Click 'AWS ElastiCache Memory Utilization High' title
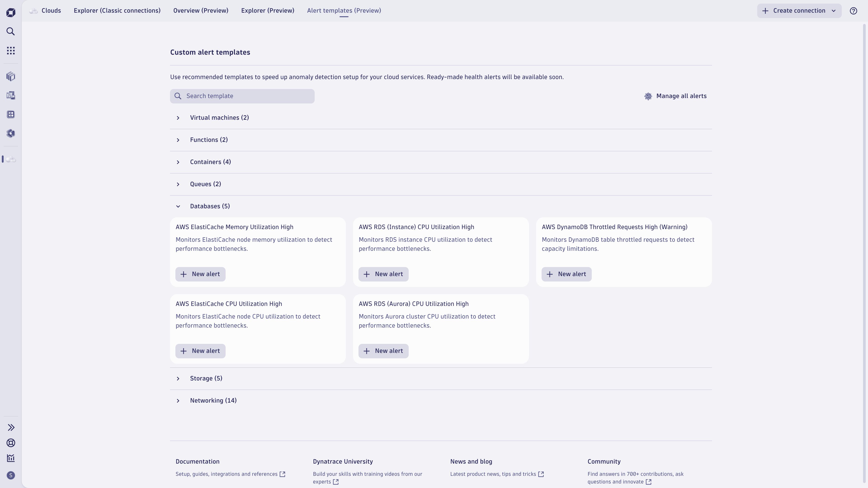The width and height of the screenshot is (868, 488). point(235,227)
